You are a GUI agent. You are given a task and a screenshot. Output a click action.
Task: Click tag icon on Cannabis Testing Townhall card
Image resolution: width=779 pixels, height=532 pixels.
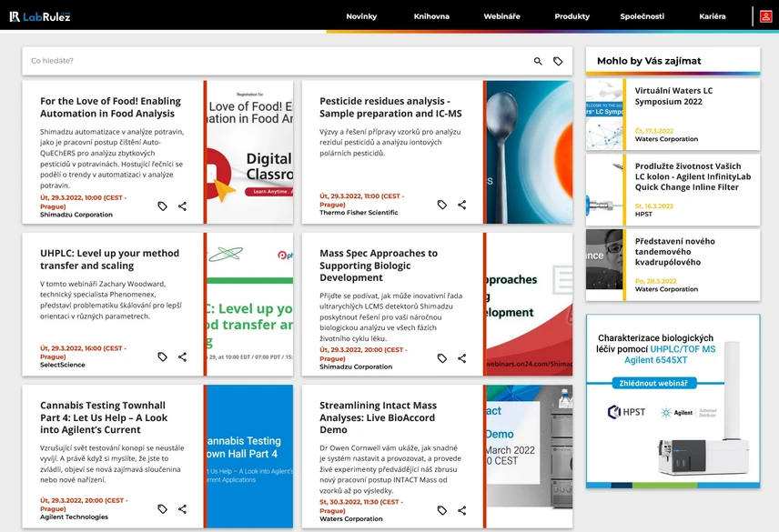coord(163,508)
